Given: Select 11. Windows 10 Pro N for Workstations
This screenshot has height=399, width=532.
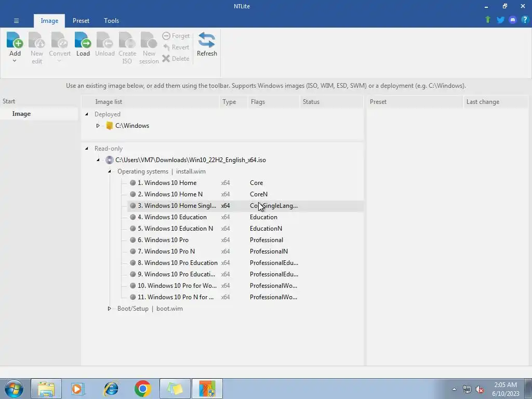Looking at the screenshot, I should click(x=245, y=297).
